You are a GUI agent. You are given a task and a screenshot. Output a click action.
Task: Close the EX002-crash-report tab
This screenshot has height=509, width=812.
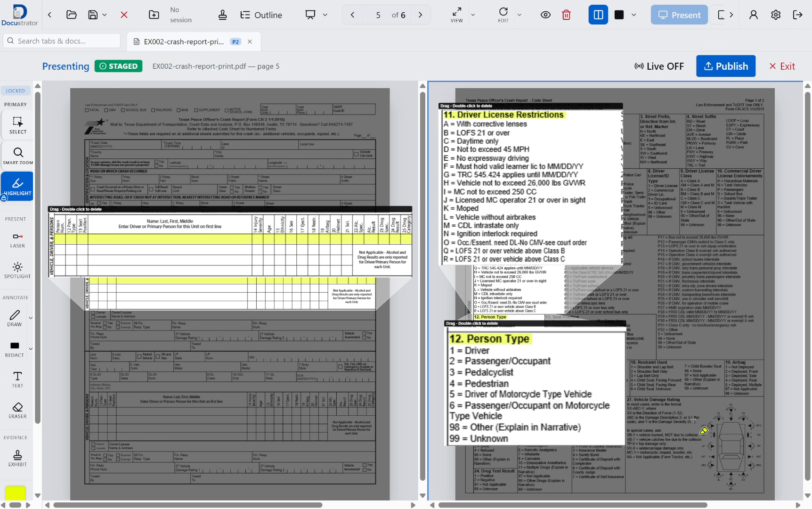pos(250,41)
